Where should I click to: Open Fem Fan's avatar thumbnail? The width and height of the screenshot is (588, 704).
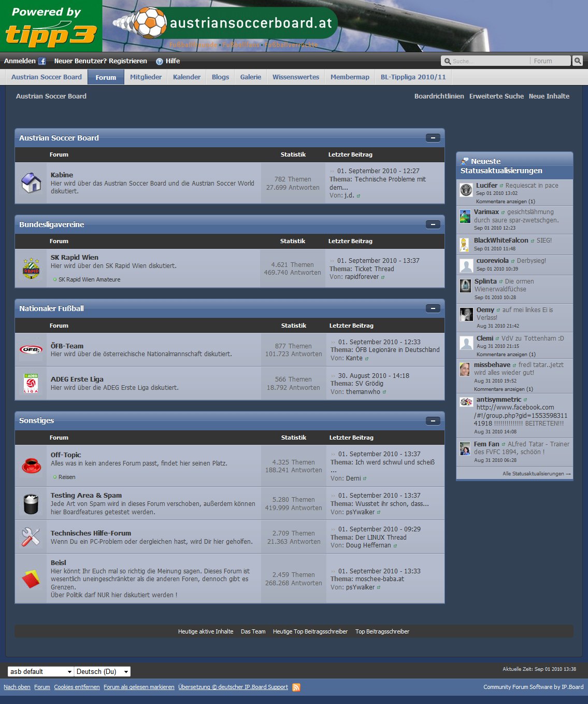click(465, 448)
